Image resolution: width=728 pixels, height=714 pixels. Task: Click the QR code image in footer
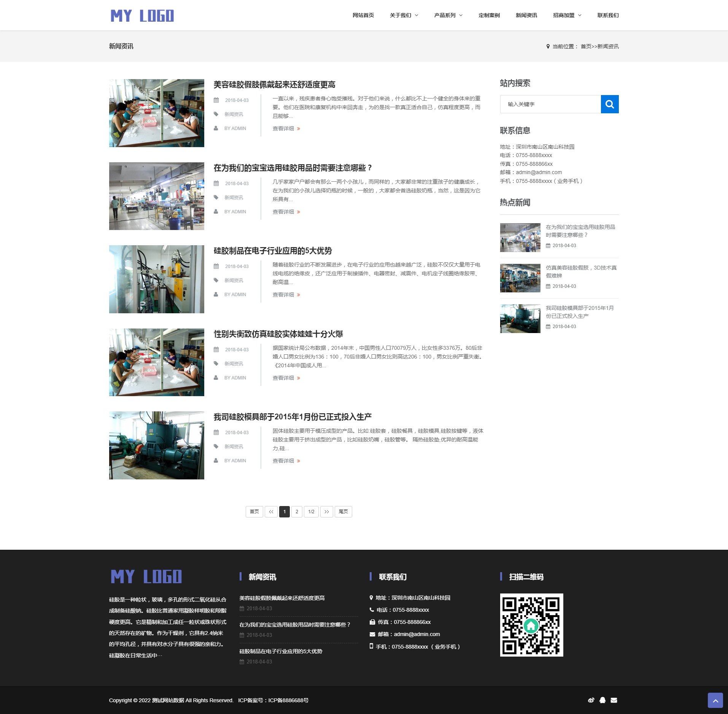click(x=531, y=625)
